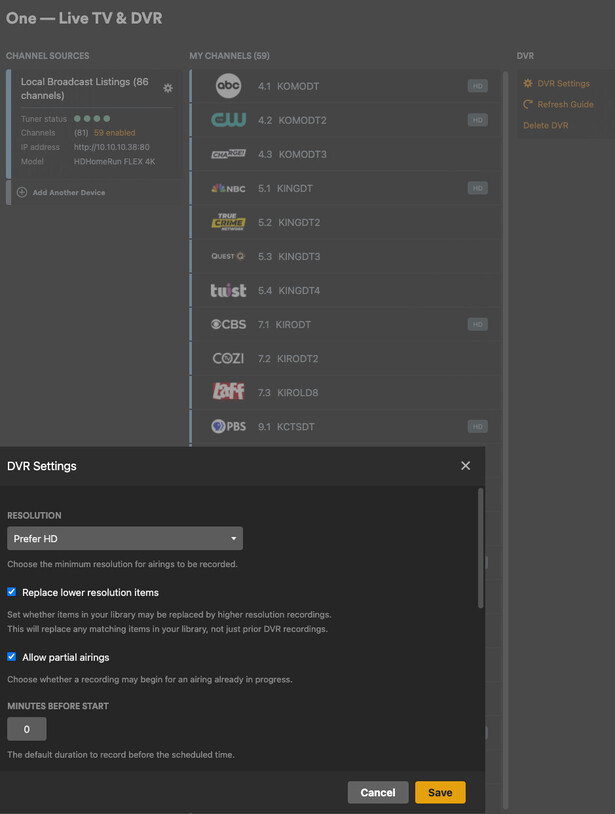Toggle Allow partial airings checkbox
The width and height of the screenshot is (615, 814).
[x=11, y=657]
